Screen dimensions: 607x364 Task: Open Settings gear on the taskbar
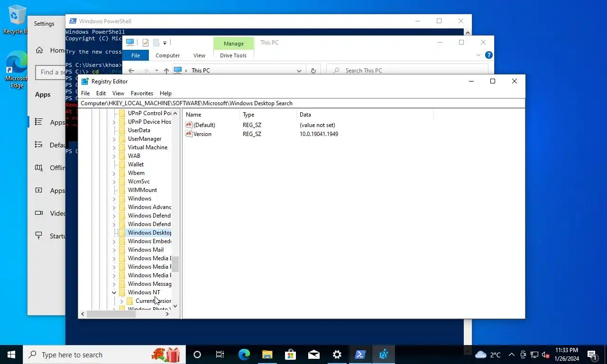pos(337,355)
